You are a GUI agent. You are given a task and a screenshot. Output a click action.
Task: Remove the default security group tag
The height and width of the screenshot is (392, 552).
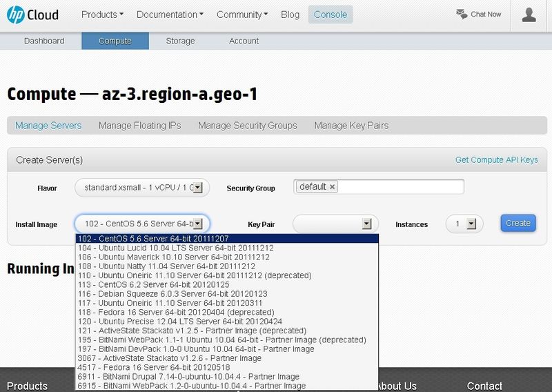click(x=332, y=186)
